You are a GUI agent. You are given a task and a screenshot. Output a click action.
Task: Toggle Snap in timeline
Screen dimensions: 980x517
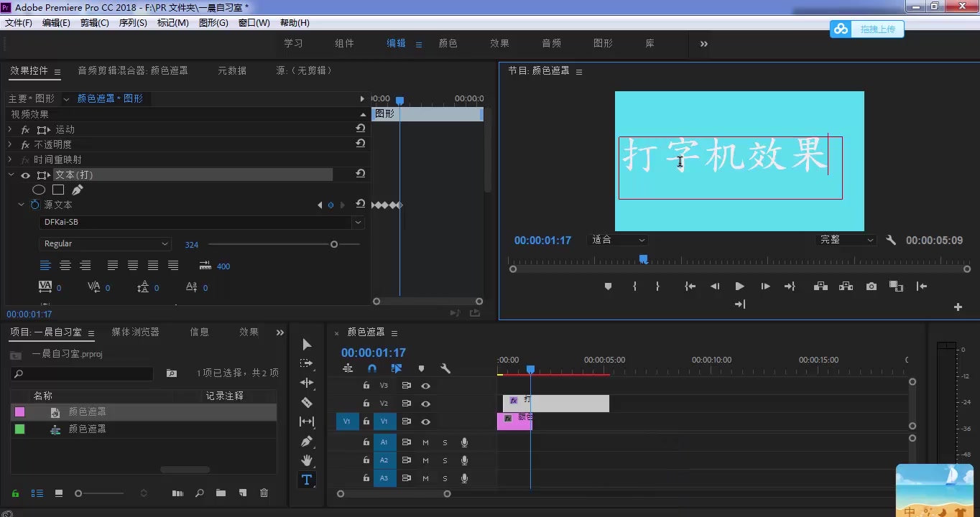[372, 368]
